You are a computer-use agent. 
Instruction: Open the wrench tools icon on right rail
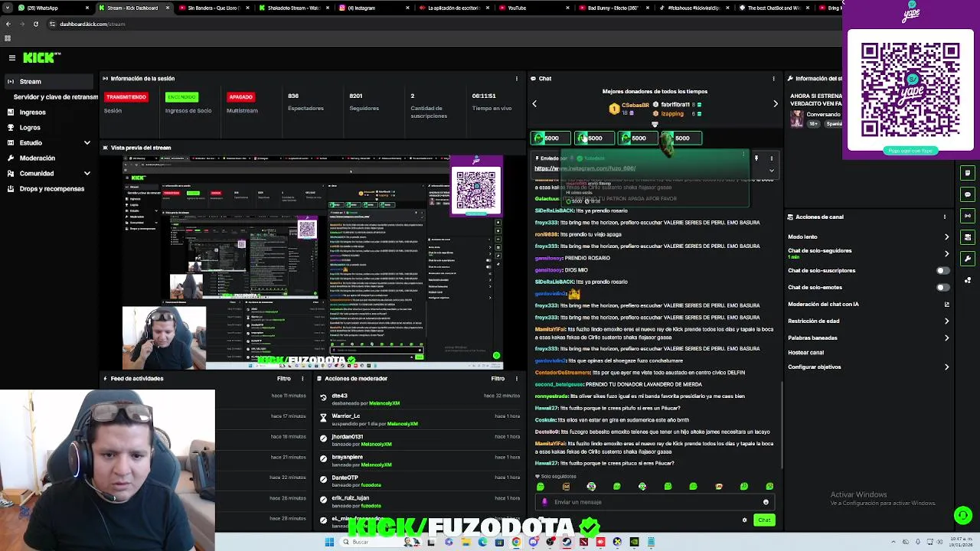click(x=968, y=259)
